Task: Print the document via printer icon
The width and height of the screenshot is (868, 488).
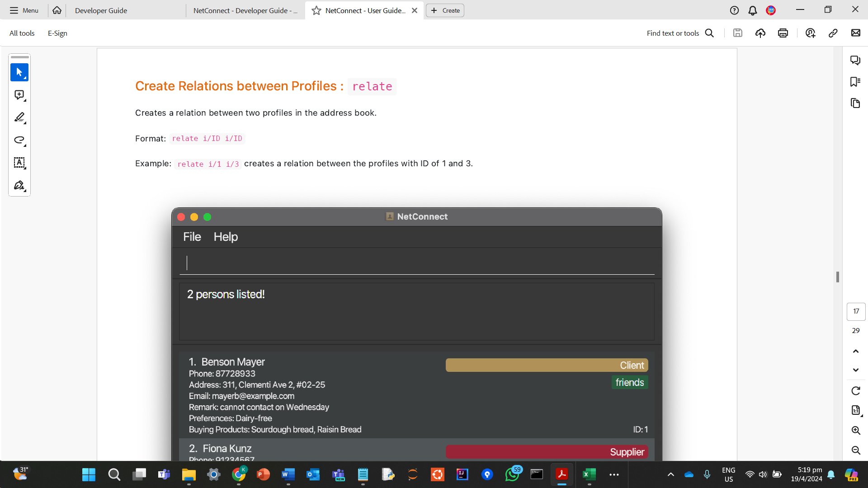Action: click(783, 33)
